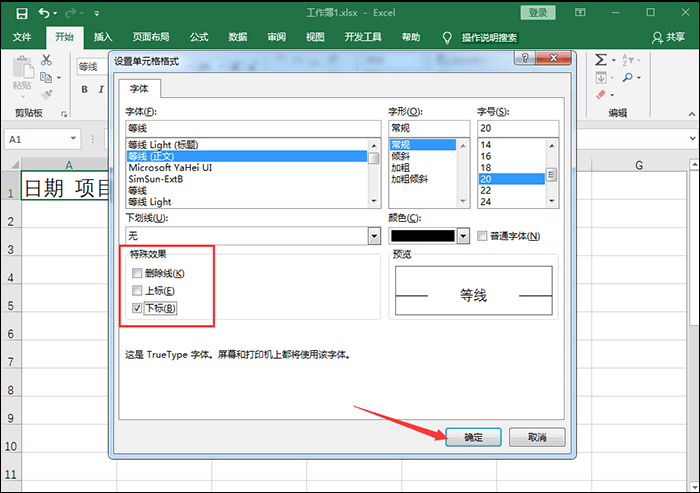Image resolution: width=700 pixels, height=493 pixels.
Task: Select 加粗 font style
Action: (x=422, y=167)
